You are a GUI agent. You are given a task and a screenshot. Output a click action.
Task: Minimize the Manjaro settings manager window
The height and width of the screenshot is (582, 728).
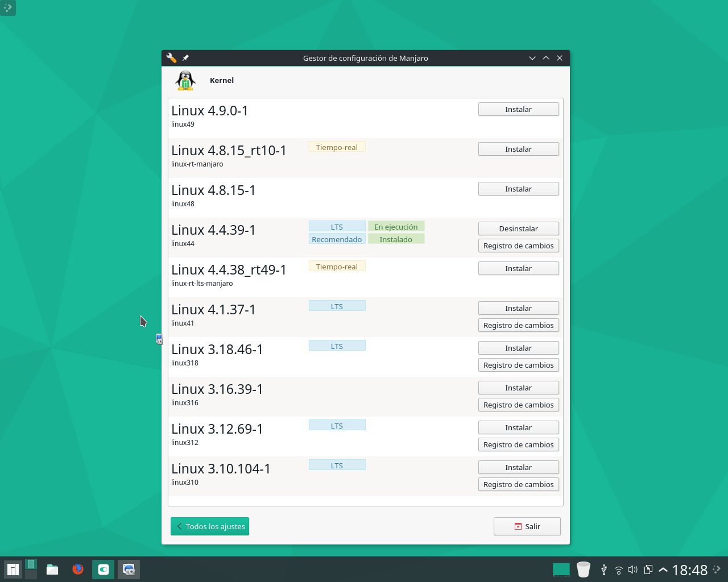(x=532, y=58)
